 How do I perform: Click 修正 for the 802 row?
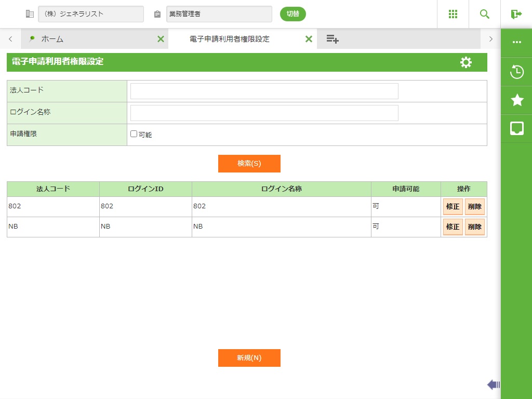pos(453,207)
